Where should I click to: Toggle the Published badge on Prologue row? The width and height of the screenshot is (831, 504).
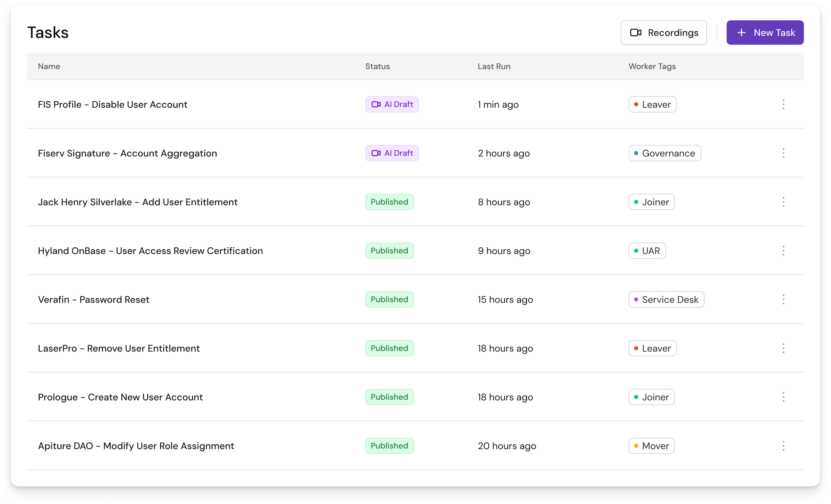389,397
